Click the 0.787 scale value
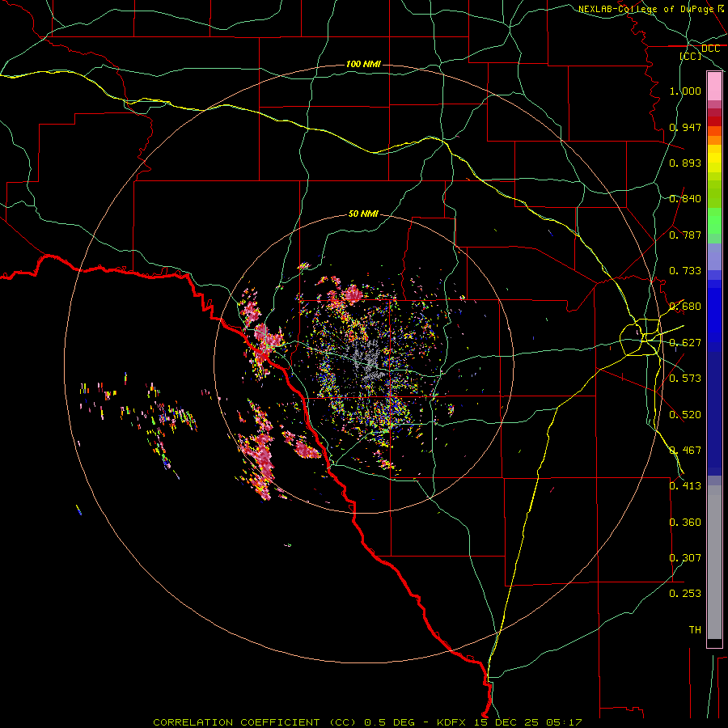The image size is (728, 728). click(685, 235)
